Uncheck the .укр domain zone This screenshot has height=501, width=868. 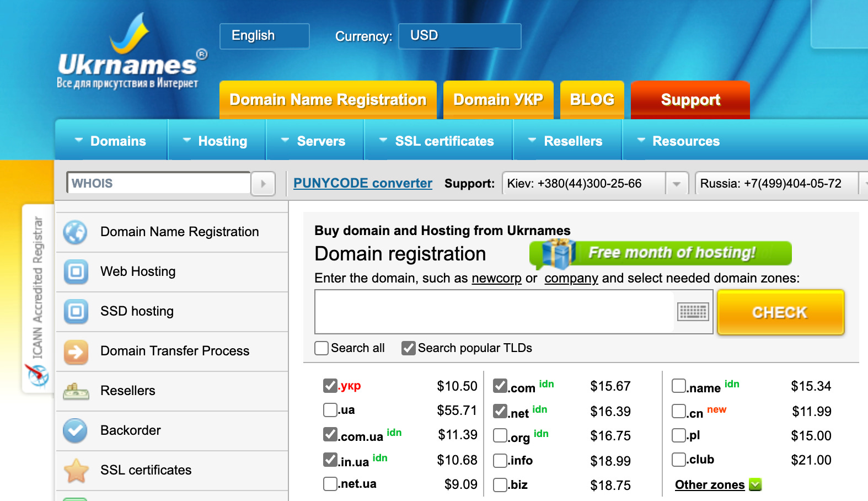330,386
